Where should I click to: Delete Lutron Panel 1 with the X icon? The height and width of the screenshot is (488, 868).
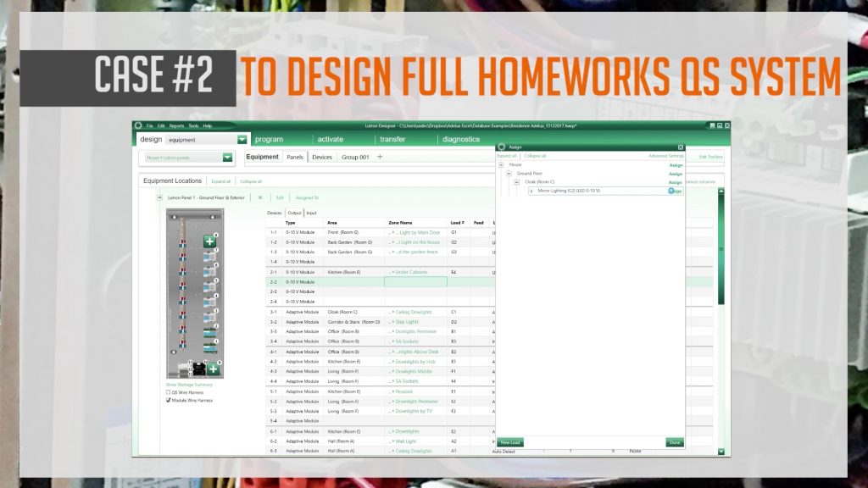coord(260,197)
